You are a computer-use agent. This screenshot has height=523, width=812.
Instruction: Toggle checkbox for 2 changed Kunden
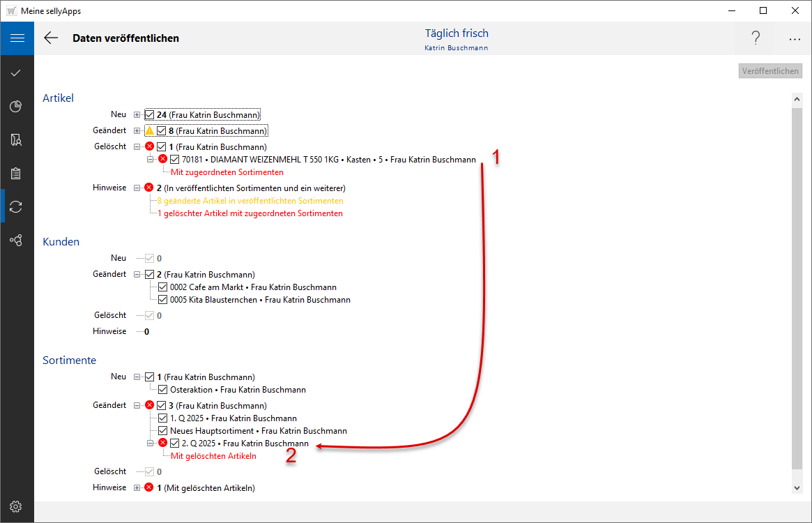click(x=150, y=274)
